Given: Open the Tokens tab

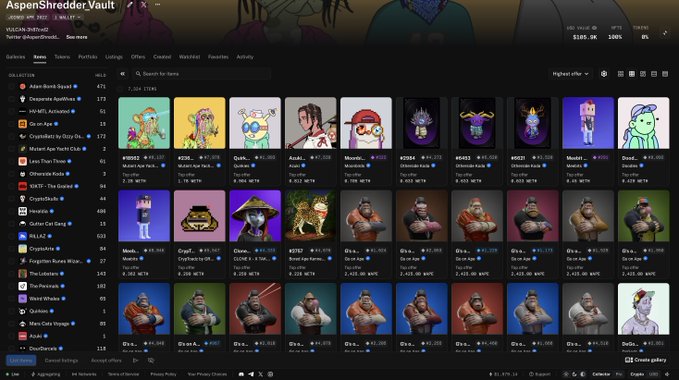Looking at the screenshot, I should pos(62,57).
